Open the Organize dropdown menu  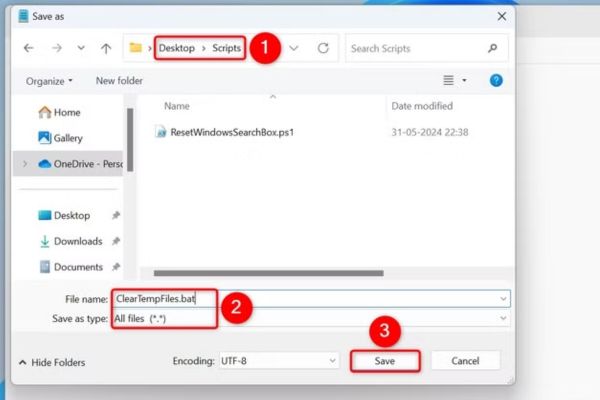49,80
